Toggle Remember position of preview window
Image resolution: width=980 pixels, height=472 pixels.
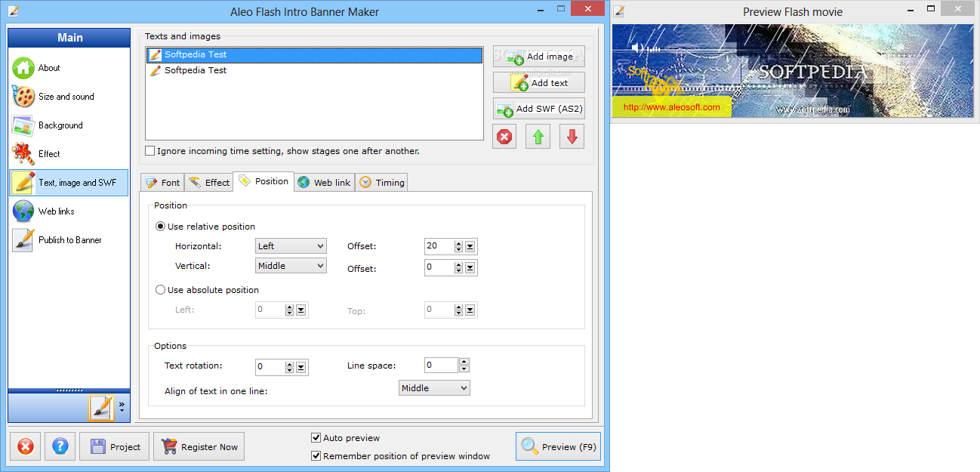point(316,456)
